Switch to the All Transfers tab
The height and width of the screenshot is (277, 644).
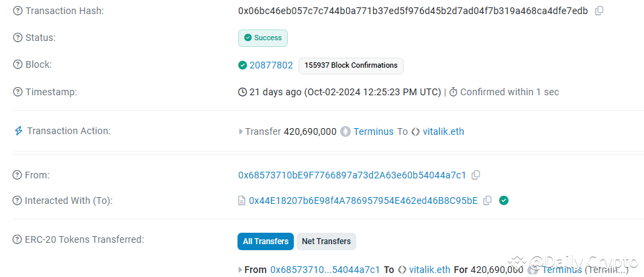266,241
